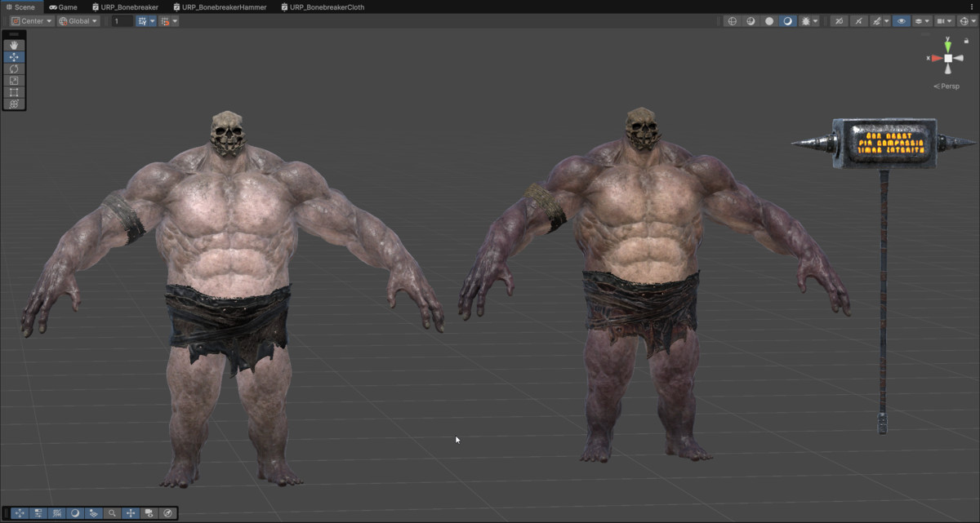Click the grey right-side cone of orientation gizmo
This screenshot has width=980, height=523.
(960, 58)
